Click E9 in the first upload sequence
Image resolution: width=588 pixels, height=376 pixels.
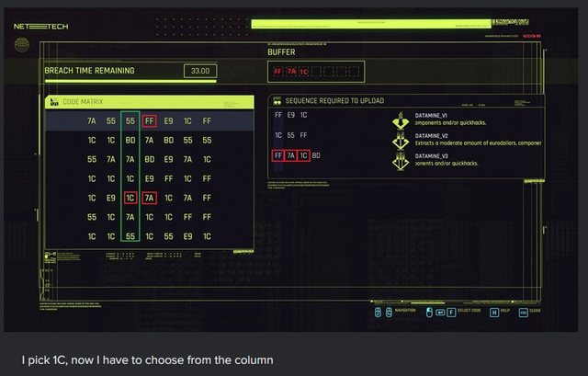coord(291,115)
